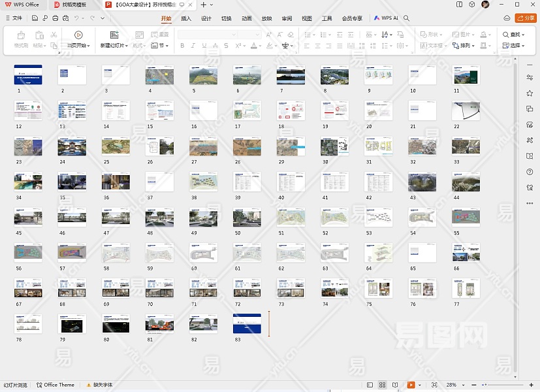Click new tab plus icon
The height and width of the screenshot is (392, 540).
coord(203,5)
